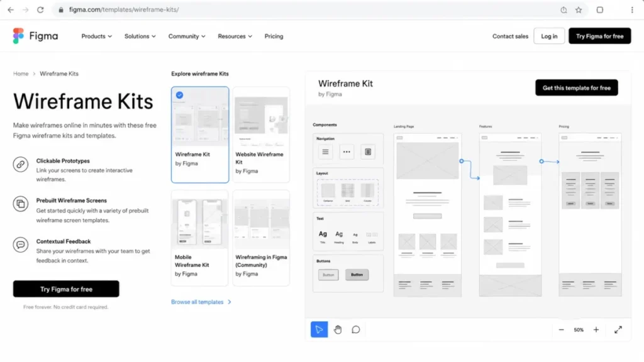Click hamburger menu icon in Navigation components
The width and height of the screenshot is (644, 362).
325,152
